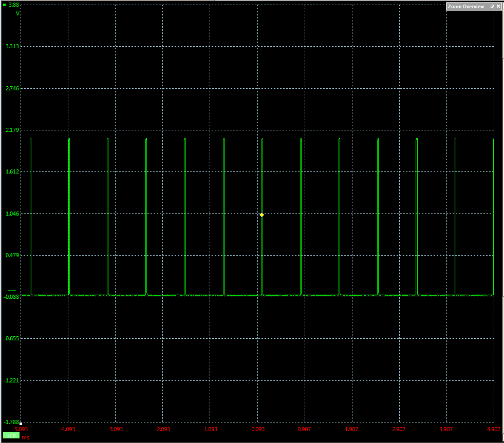The height and width of the screenshot is (443, 504).
Task: Click the -1.093 time axis label
Action: click(x=210, y=429)
